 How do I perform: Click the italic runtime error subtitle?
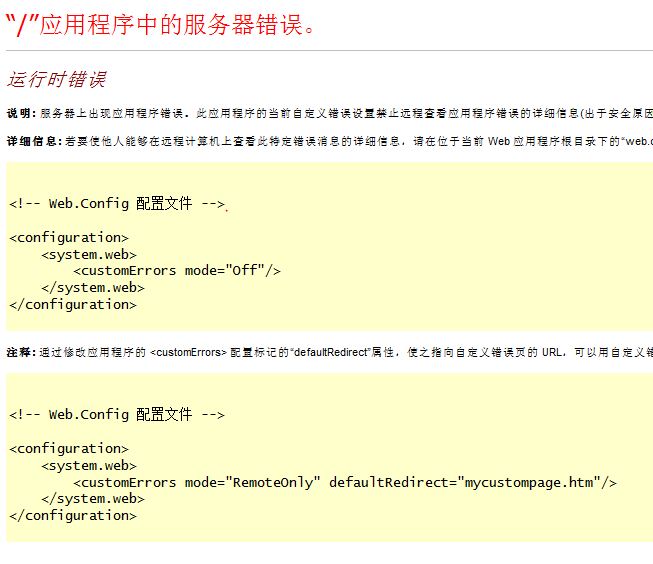click(57, 79)
